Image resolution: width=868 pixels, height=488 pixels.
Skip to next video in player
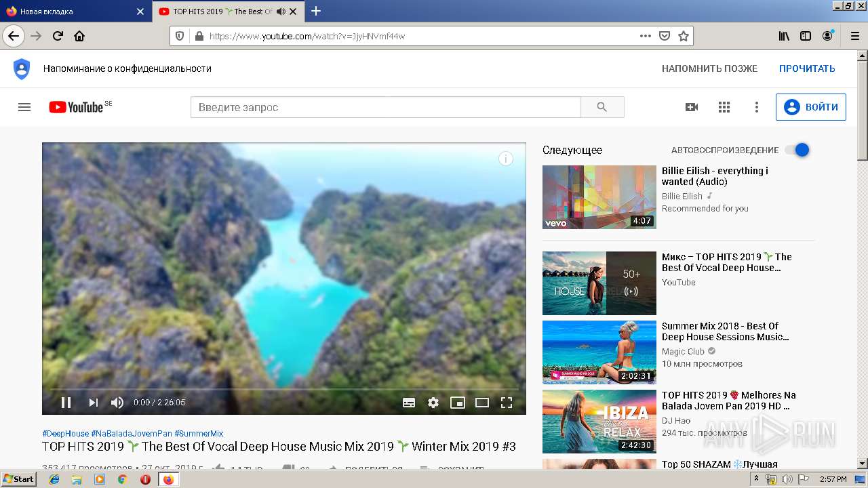[x=93, y=403]
